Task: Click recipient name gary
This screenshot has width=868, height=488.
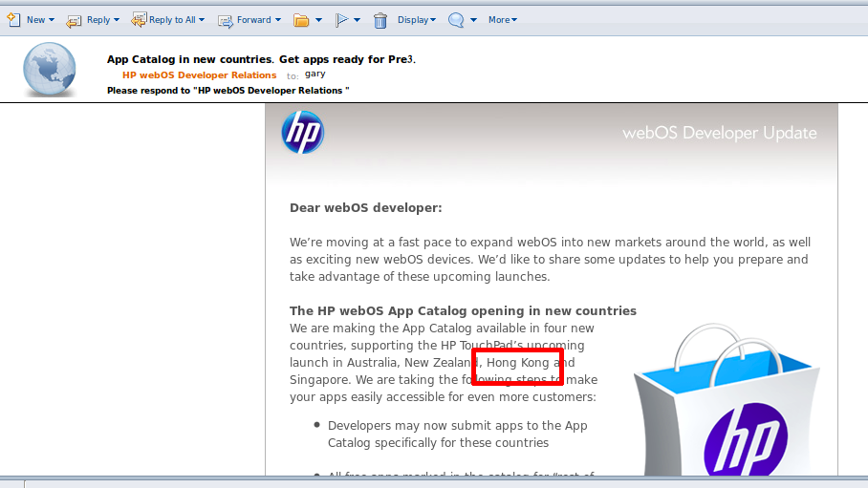Action: 315,74
